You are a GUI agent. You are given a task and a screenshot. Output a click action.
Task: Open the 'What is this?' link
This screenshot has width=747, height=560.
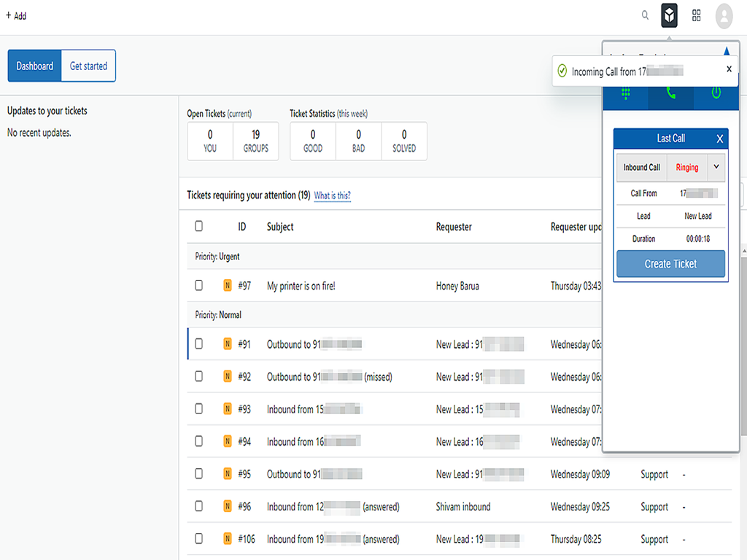point(332,195)
